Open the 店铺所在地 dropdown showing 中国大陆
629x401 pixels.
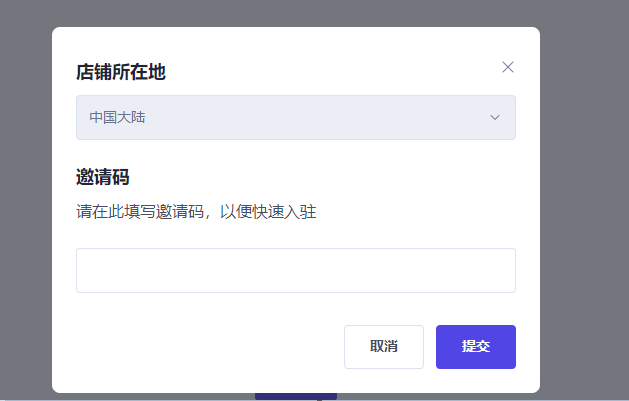pos(296,117)
